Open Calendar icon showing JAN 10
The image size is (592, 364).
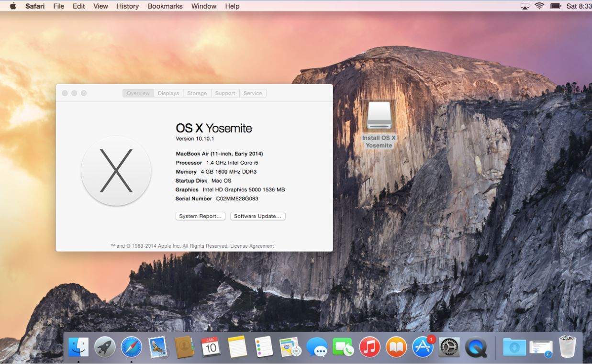[x=211, y=347]
